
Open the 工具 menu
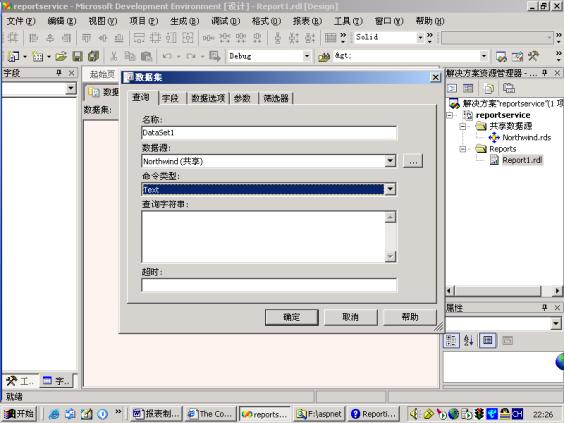(348, 21)
